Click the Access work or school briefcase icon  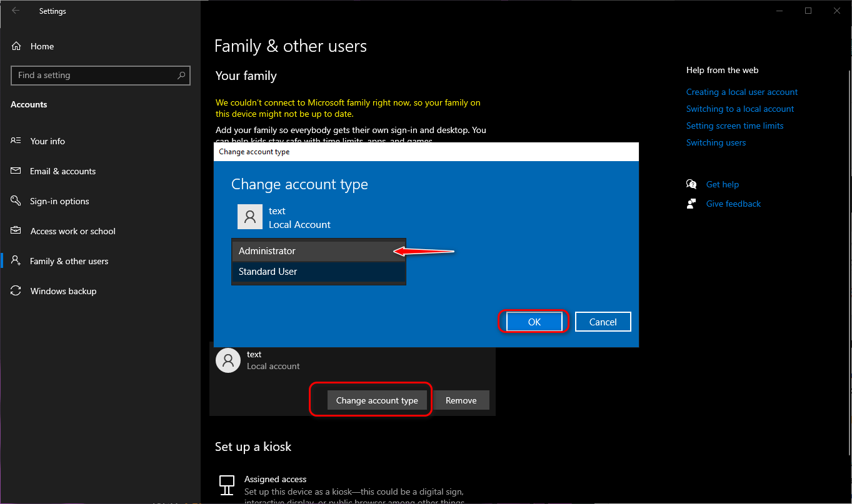pyautogui.click(x=16, y=231)
